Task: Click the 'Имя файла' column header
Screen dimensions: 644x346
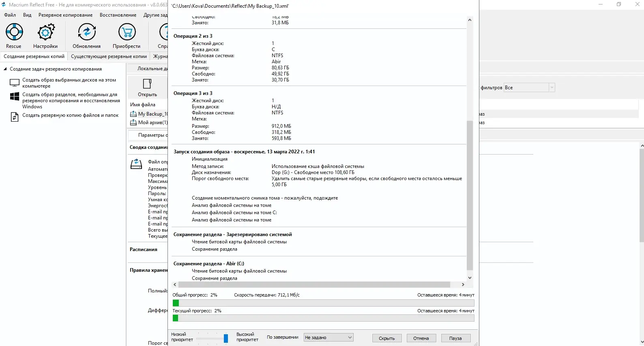Action: coord(143,105)
